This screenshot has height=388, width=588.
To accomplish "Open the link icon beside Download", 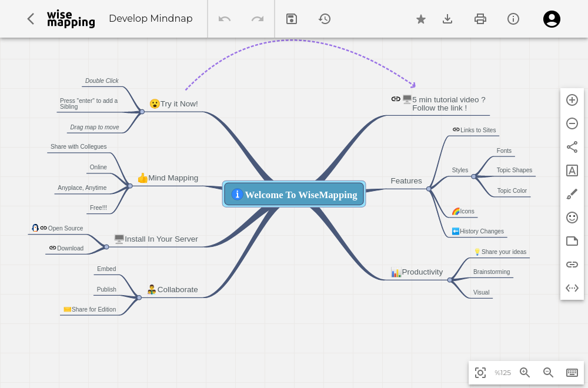I will click(52, 248).
